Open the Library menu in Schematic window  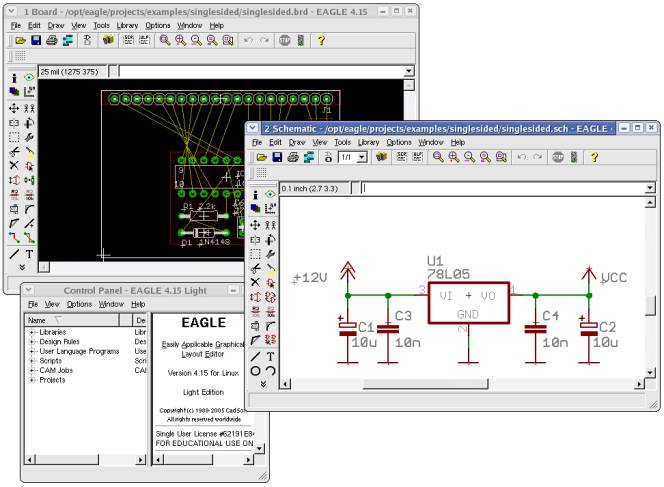368,142
